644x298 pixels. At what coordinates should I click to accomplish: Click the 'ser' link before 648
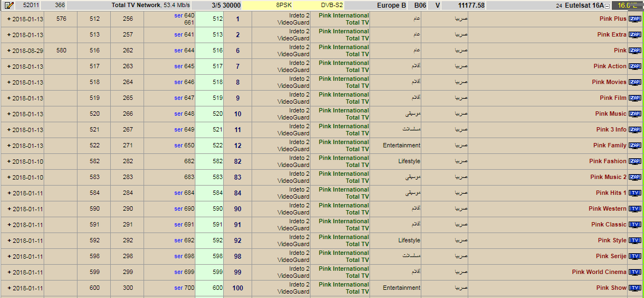click(178, 114)
